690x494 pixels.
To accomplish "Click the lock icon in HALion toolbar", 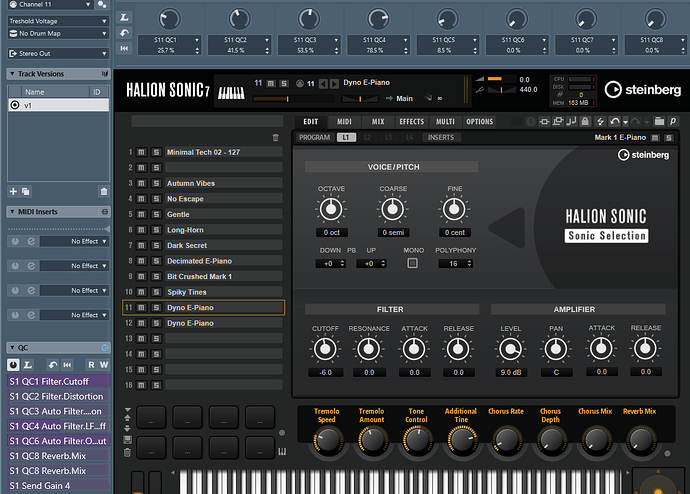I will tap(585, 121).
